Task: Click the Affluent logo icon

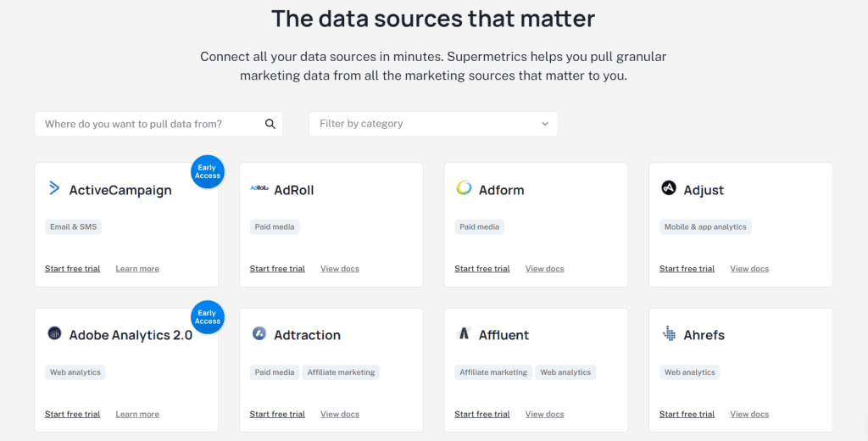Action: point(464,334)
